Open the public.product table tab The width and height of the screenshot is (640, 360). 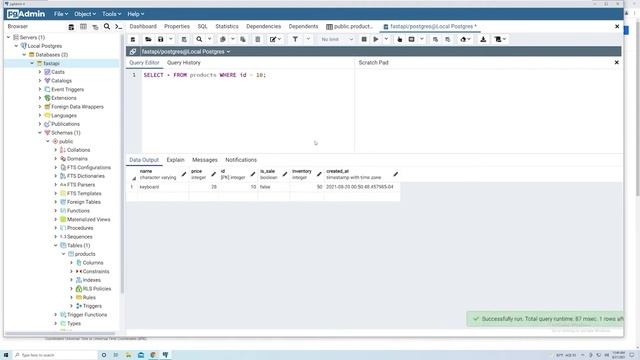[349, 26]
